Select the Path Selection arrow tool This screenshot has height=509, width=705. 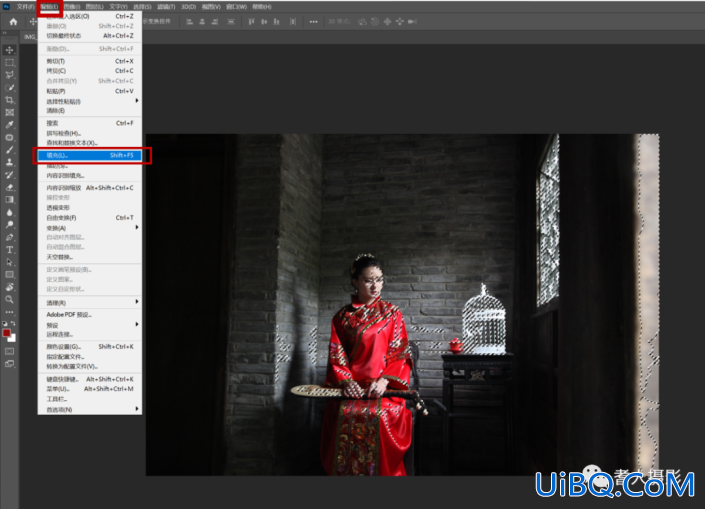click(9, 262)
